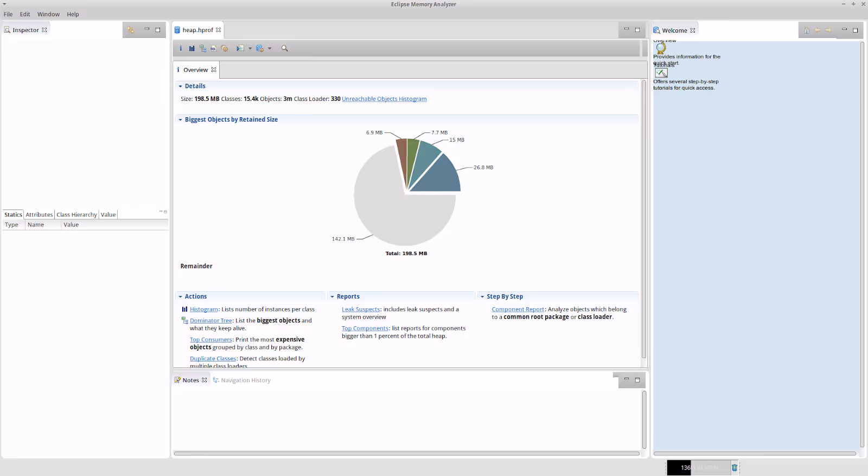Click the Run Expert System Test toolbar icon
This screenshot has width=868, height=476.
click(x=240, y=48)
